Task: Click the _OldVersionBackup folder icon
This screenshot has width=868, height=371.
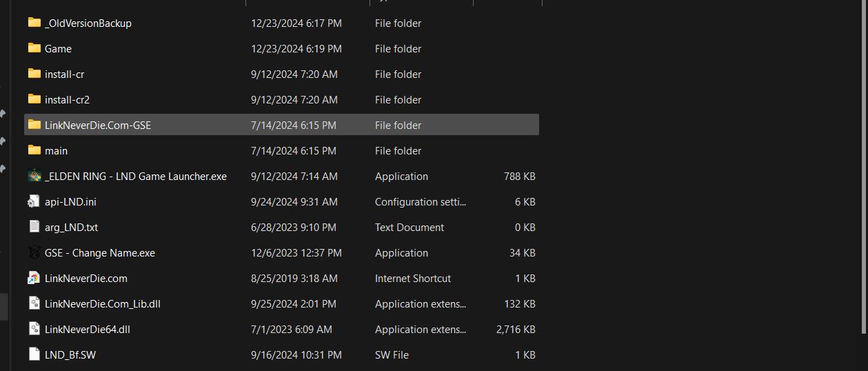Action: [x=34, y=23]
